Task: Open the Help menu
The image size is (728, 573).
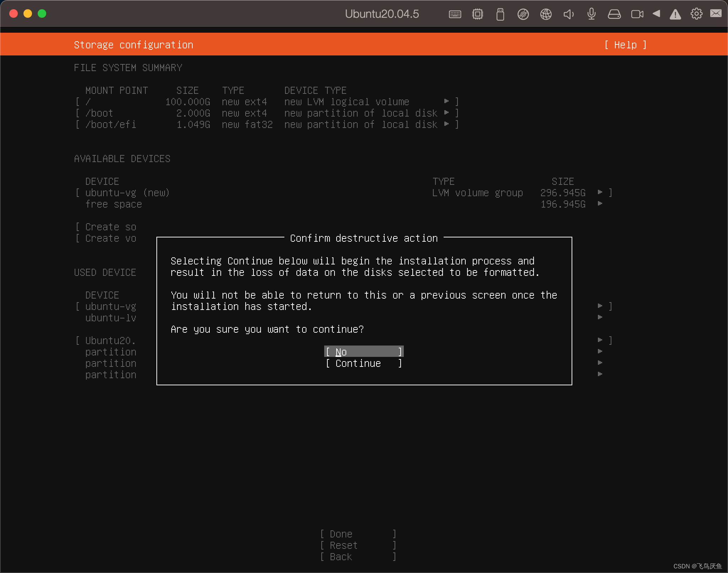Action: pyautogui.click(x=626, y=45)
